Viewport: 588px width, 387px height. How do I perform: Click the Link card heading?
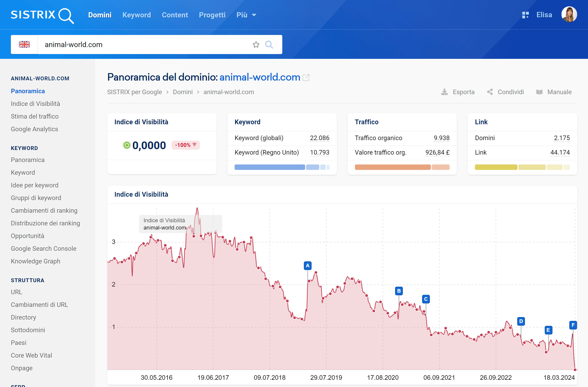coord(481,122)
